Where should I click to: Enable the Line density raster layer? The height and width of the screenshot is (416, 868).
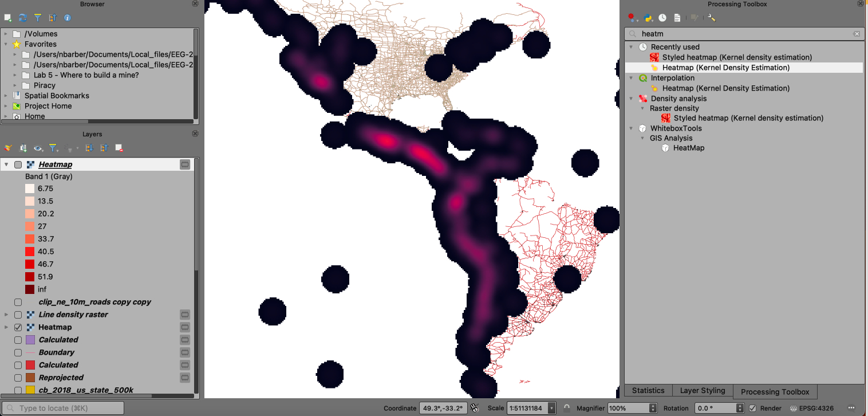[x=18, y=315]
